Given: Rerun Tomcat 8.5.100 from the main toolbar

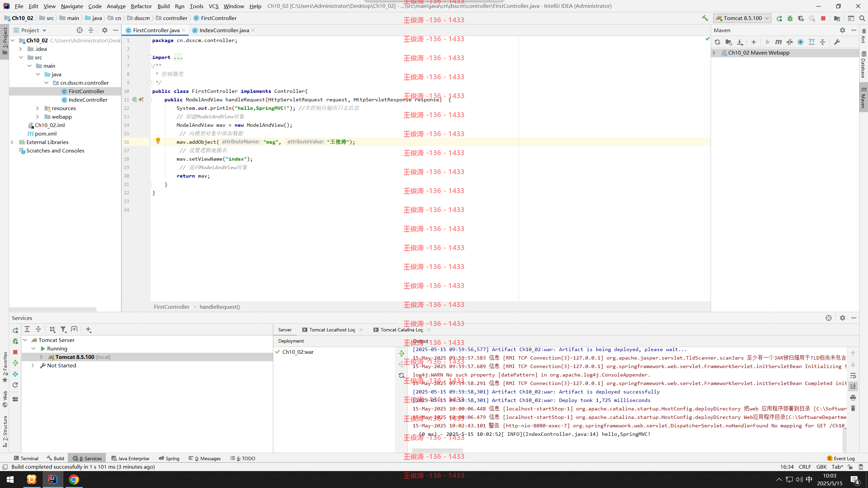Looking at the screenshot, I should [x=779, y=18].
